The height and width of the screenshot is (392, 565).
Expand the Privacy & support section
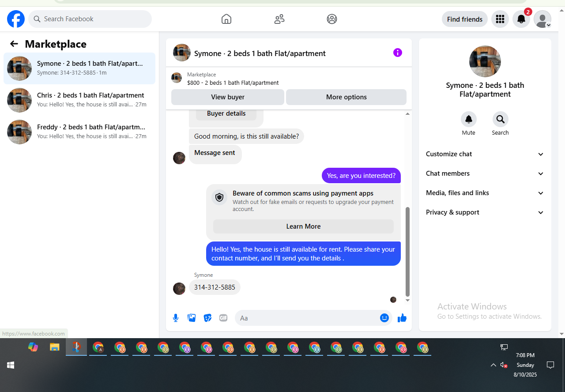click(485, 212)
